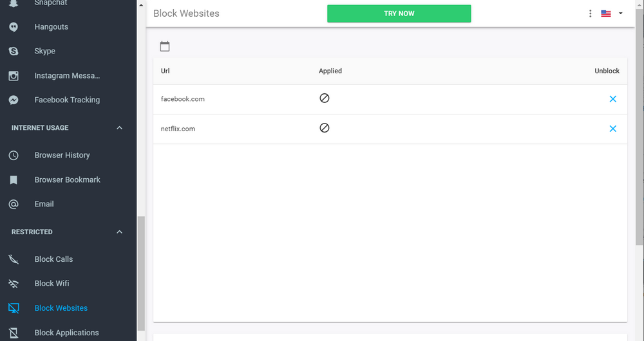Click the Url column header
Image resolution: width=644 pixels, height=341 pixels.
pyautogui.click(x=165, y=71)
